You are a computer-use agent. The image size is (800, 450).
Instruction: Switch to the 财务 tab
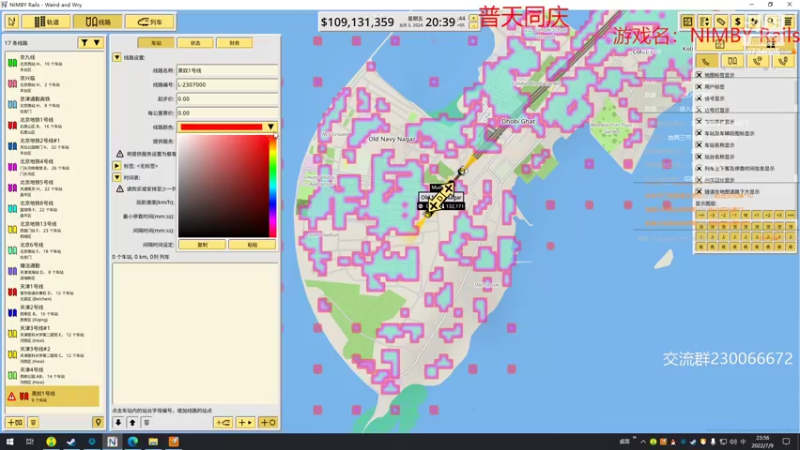tap(234, 43)
